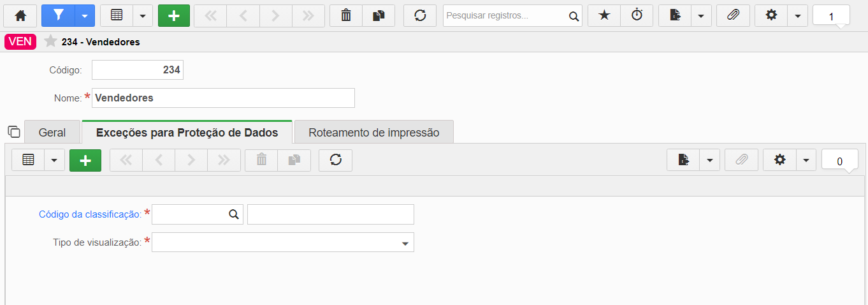Open attachments with top paperclip icon
The image size is (868, 305).
[x=733, y=15]
